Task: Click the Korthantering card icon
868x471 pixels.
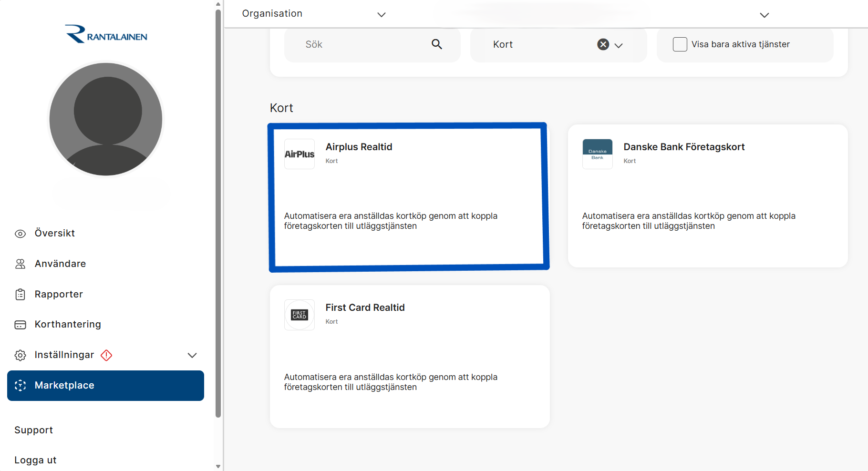Action: pyautogui.click(x=20, y=325)
